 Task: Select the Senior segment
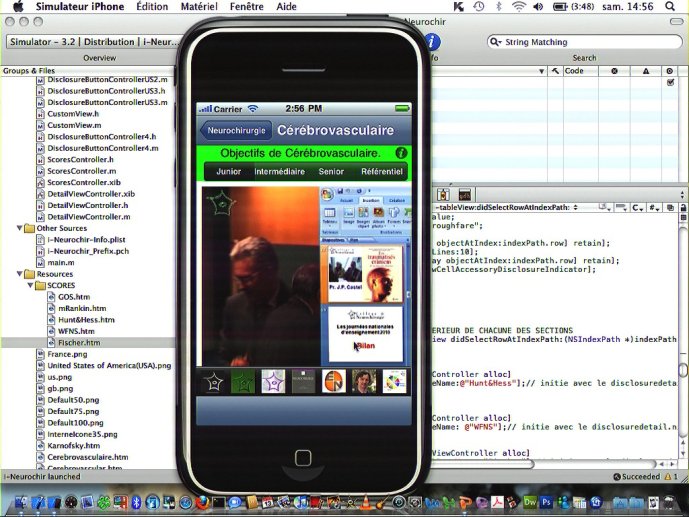tap(331, 171)
